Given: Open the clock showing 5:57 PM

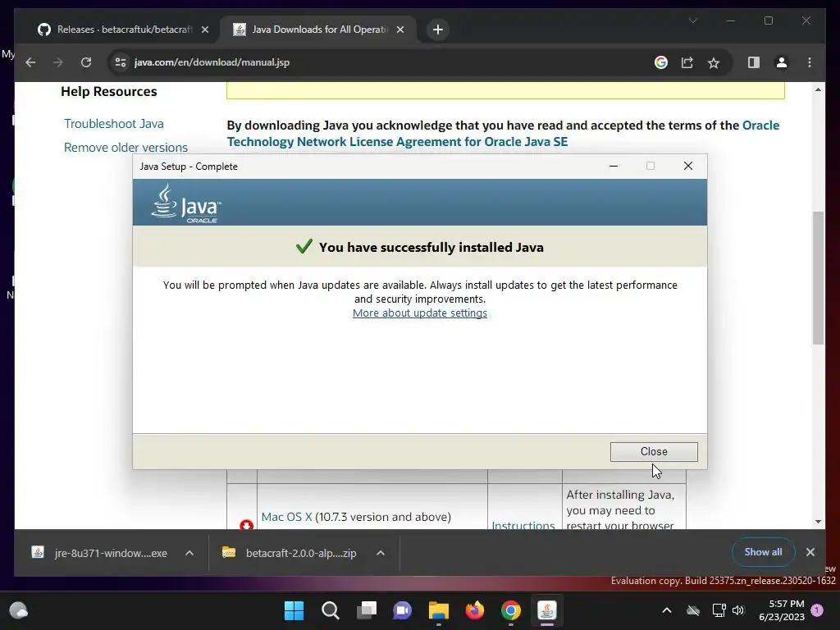Looking at the screenshot, I should click(782, 610).
